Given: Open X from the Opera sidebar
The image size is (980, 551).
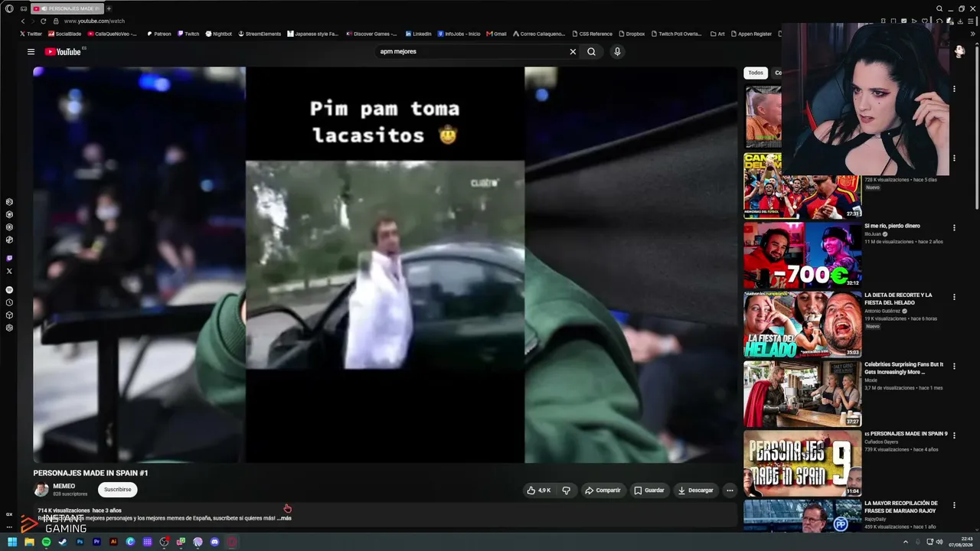Looking at the screenshot, I should (9, 271).
